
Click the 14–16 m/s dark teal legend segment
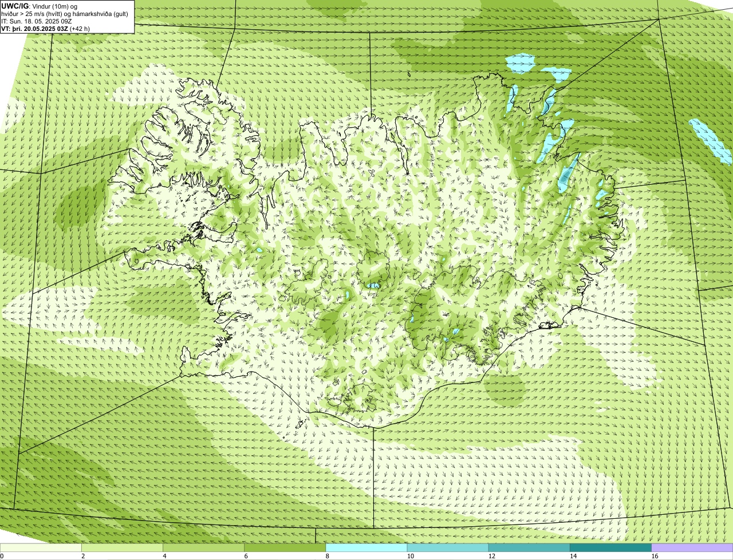tap(611, 547)
